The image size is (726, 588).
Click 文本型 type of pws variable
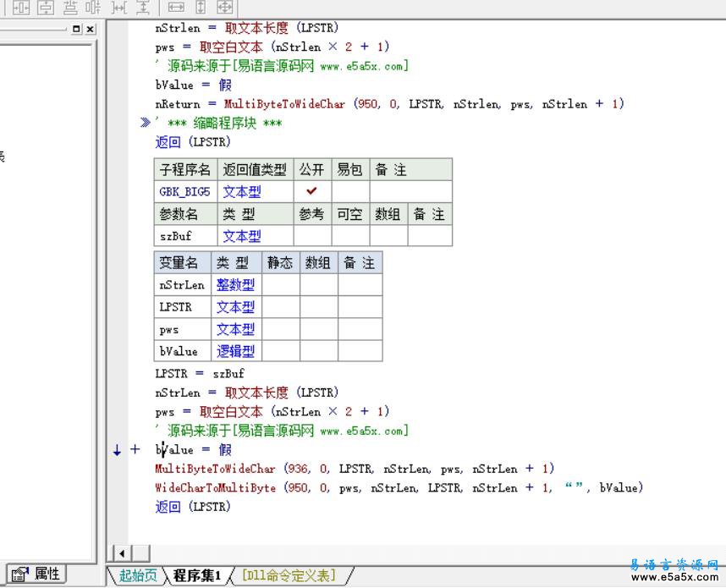click(236, 329)
